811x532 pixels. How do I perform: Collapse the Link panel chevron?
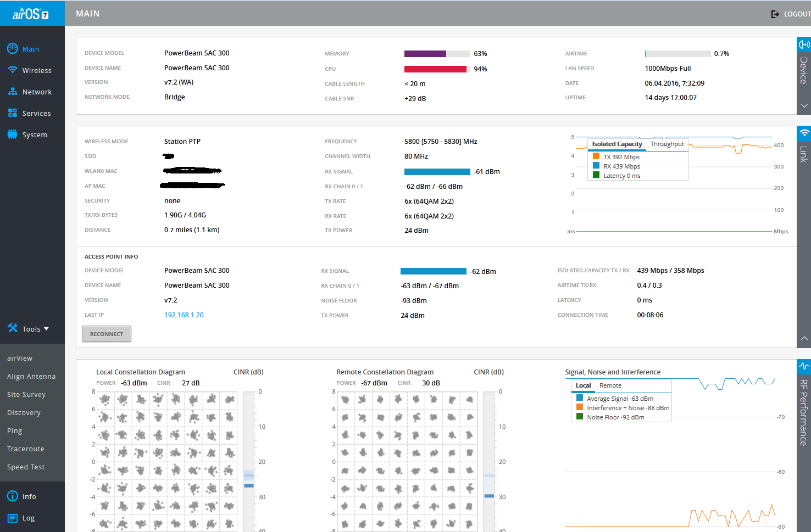tap(804, 339)
